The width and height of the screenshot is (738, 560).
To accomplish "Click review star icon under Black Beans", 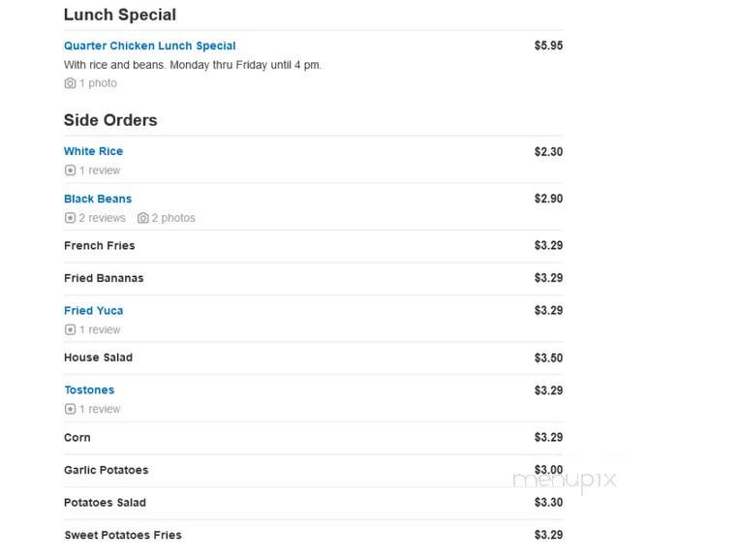I will click(70, 218).
